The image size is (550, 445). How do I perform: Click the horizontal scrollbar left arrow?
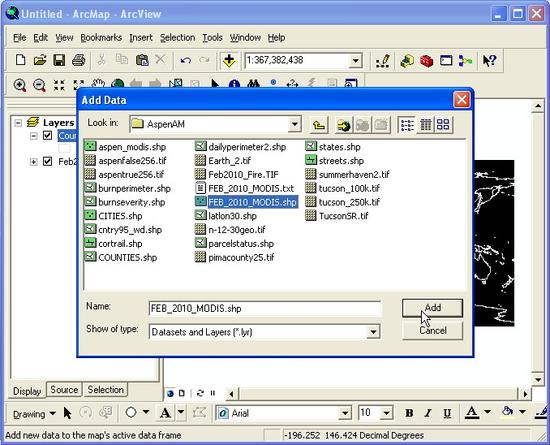231,393
